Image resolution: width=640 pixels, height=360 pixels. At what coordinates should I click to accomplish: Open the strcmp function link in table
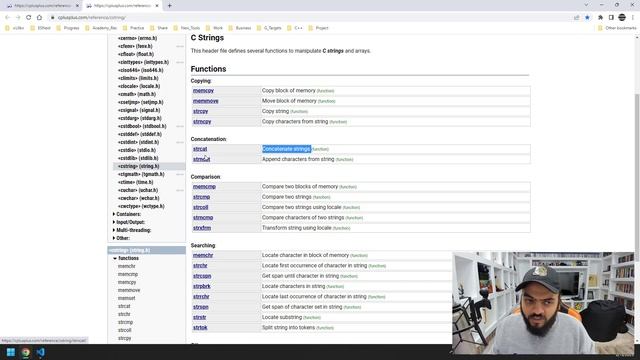pyautogui.click(x=202, y=197)
